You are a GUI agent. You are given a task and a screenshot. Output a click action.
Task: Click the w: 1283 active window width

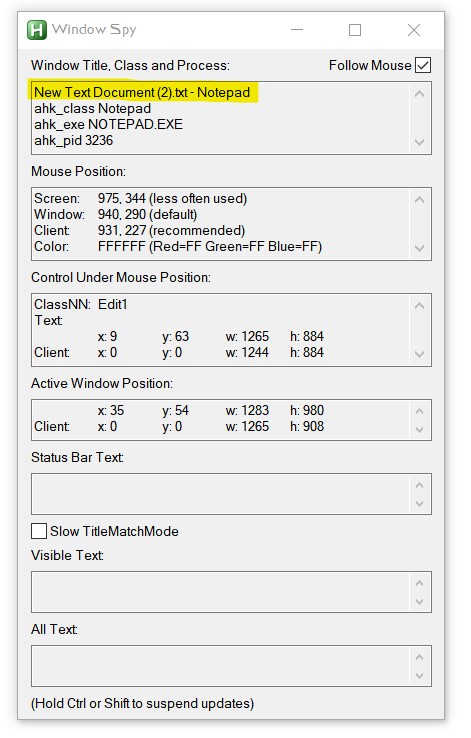coord(247,410)
